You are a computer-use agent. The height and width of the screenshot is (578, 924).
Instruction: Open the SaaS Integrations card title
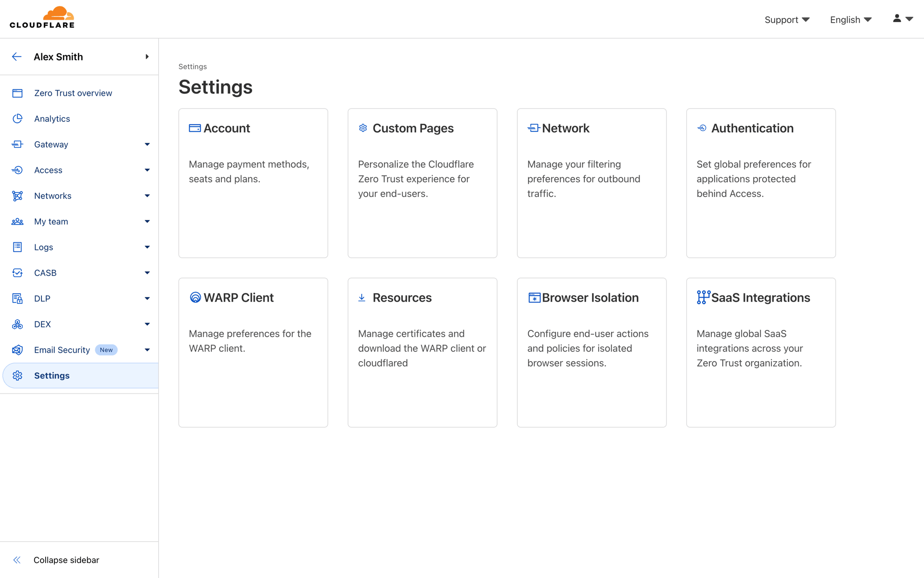(760, 298)
